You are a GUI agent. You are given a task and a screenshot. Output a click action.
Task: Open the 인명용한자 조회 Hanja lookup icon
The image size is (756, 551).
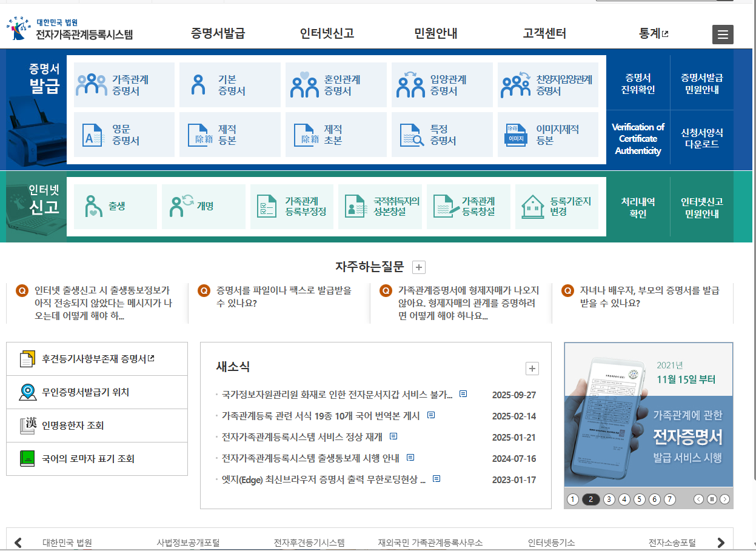(x=97, y=425)
